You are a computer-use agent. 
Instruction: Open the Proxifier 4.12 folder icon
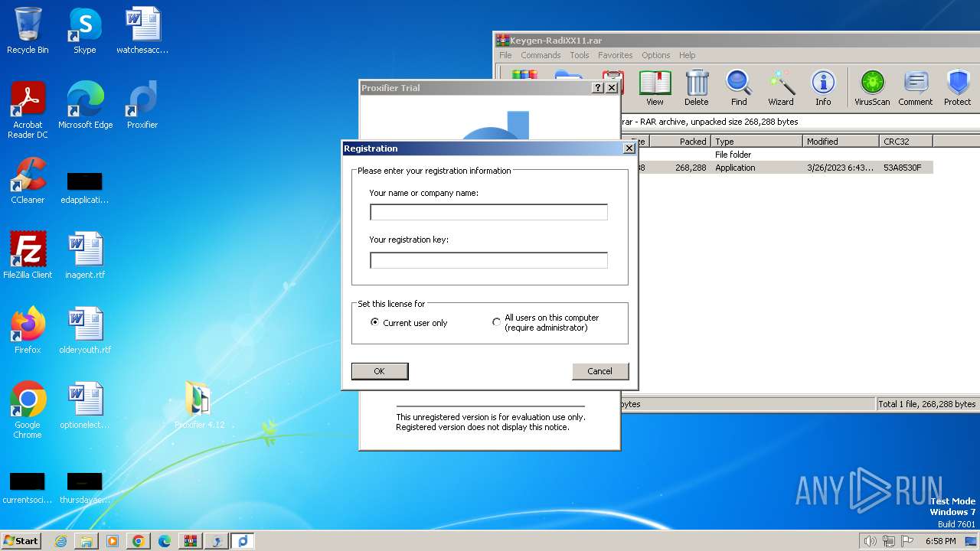click(199, 406)
